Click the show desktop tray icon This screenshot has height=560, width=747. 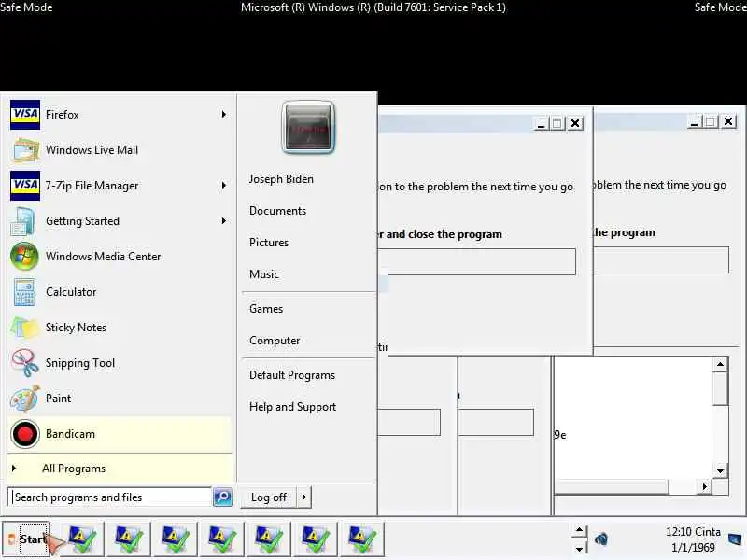736,539
